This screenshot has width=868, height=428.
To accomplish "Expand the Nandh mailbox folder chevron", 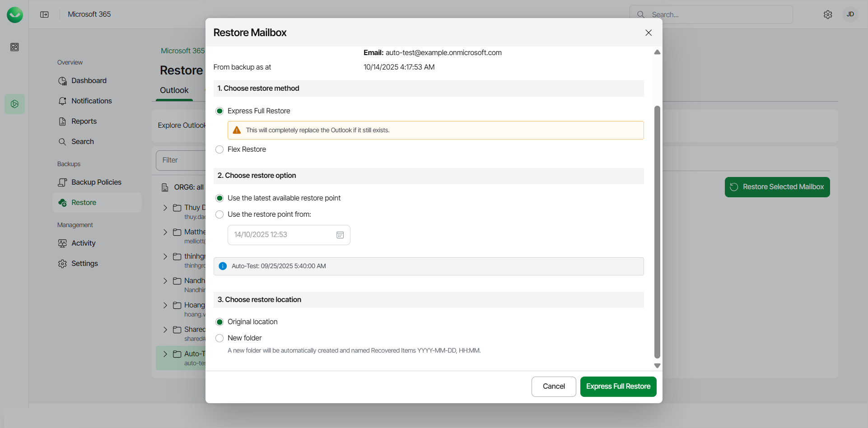I will pos(165,281).
